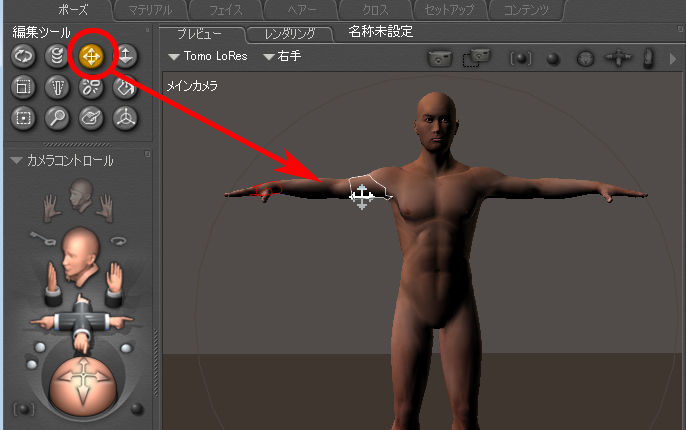Click the crossed-arms camera plane control
Image resolution: width=686 pixels, height=430 pixels.
click(81, 323)
